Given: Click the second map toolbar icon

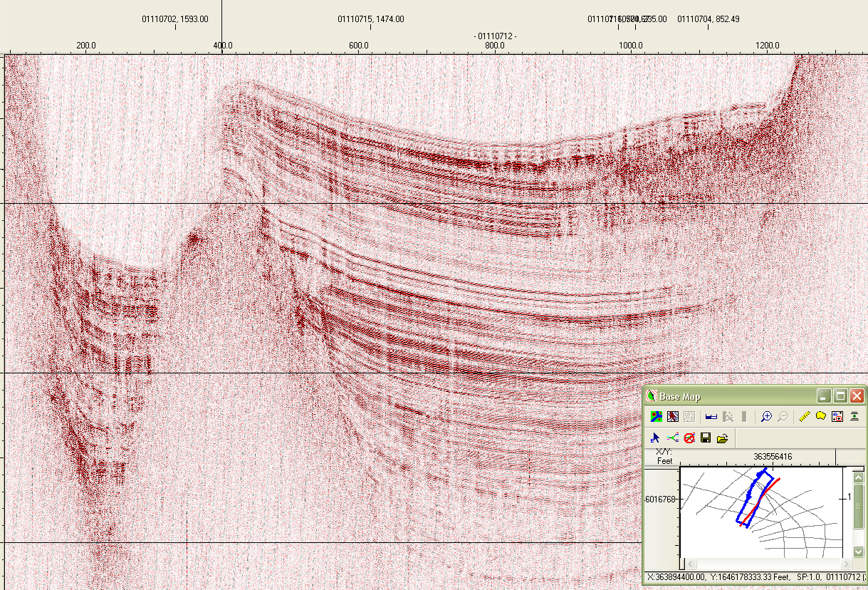Looking at the screenshot, I should (672, 417).
